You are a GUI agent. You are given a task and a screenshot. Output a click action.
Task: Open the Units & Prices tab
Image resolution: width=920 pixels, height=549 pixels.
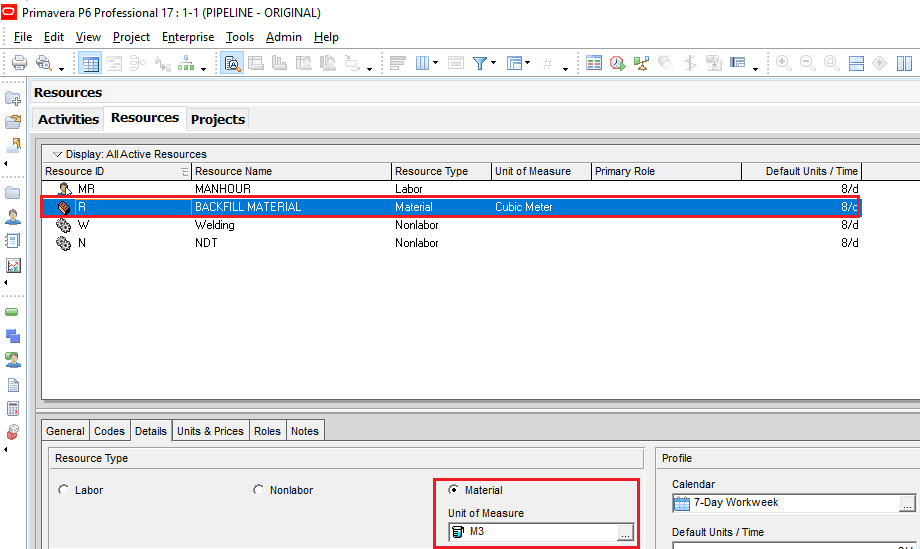(210, 431)
